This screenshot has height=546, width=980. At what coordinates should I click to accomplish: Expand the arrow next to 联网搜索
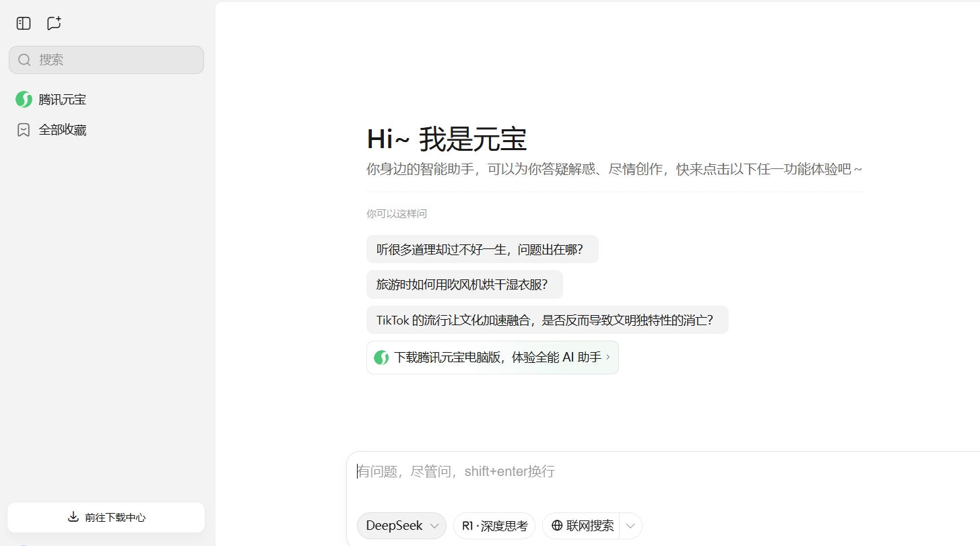point(630,526)
